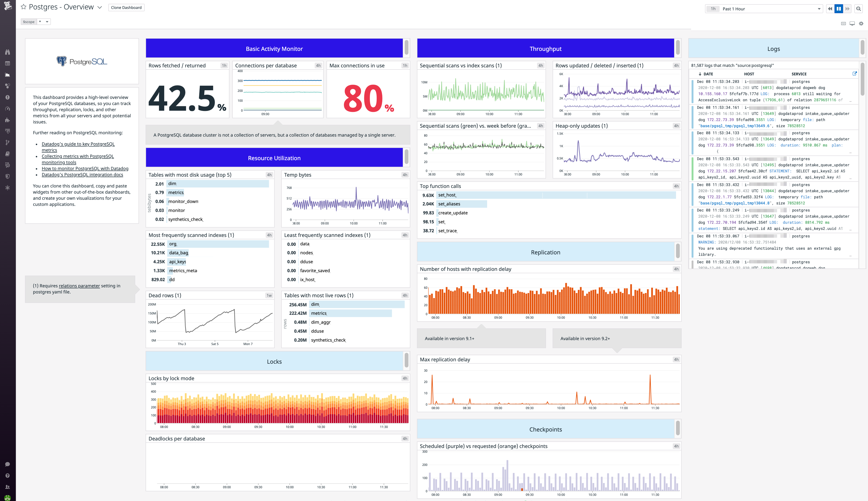The width and height of the screenshot is (868, 501).
Task: Open the Notebooks icon in the sidebar
Action: pos(7,154)
